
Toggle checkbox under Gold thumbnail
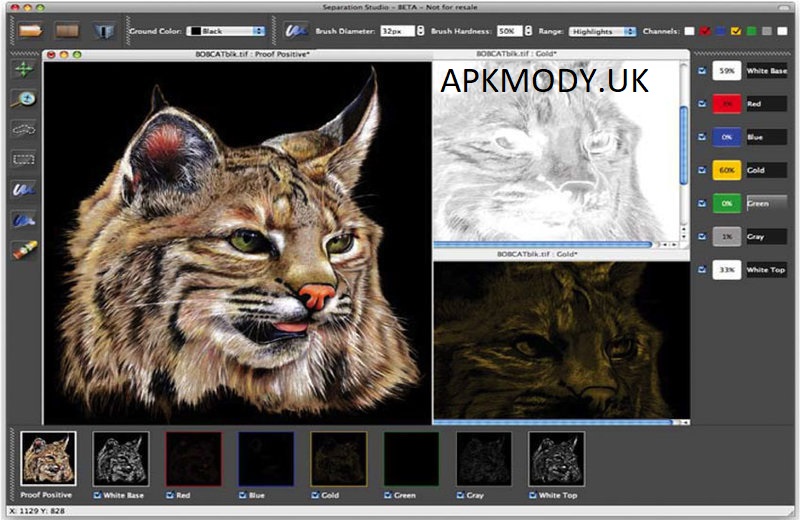(x=315, y=495)
